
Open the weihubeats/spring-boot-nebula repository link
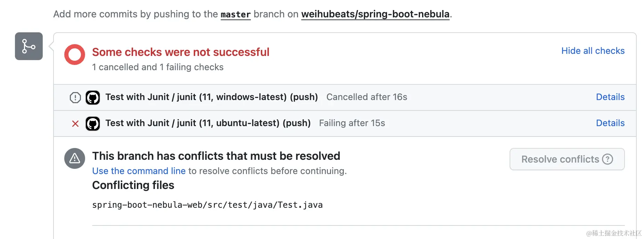(375, 14)
